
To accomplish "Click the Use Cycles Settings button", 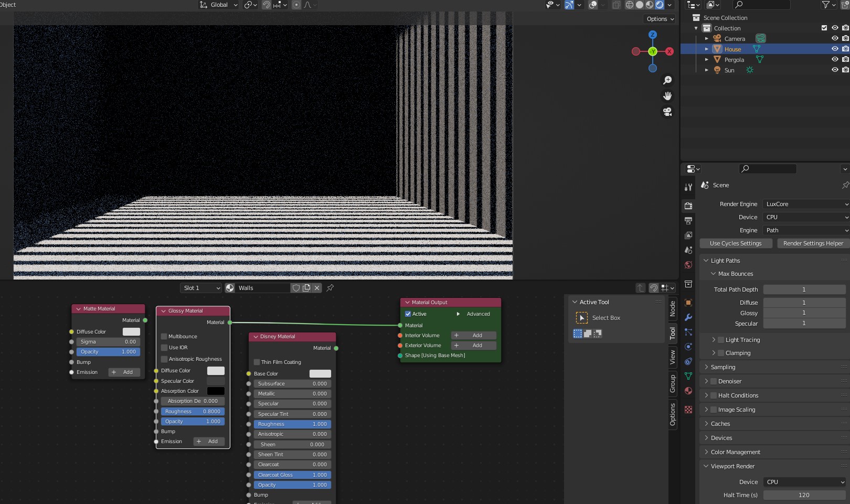I will click(736, 243).
